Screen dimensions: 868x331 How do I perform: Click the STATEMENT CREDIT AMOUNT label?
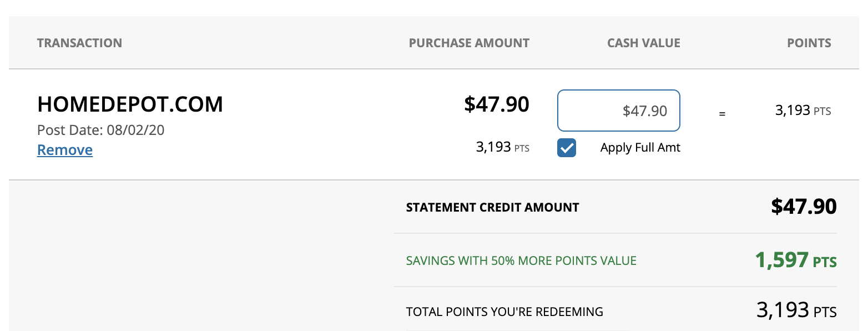click(x=492, y=208)
